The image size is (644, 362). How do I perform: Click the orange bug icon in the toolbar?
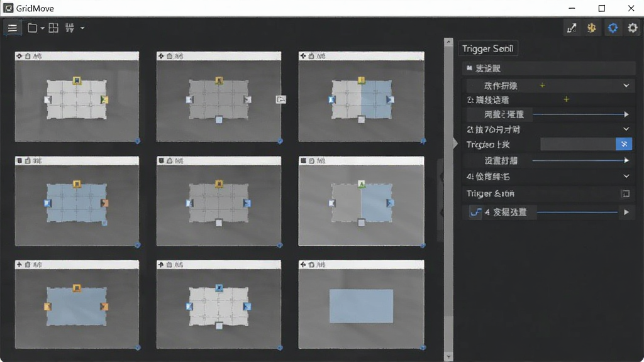(x=591, y=28)
